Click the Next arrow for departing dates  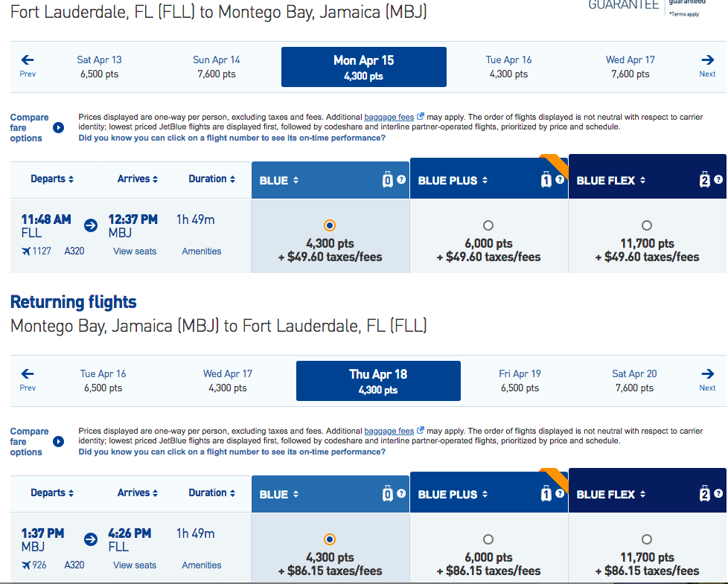(707, 65)
